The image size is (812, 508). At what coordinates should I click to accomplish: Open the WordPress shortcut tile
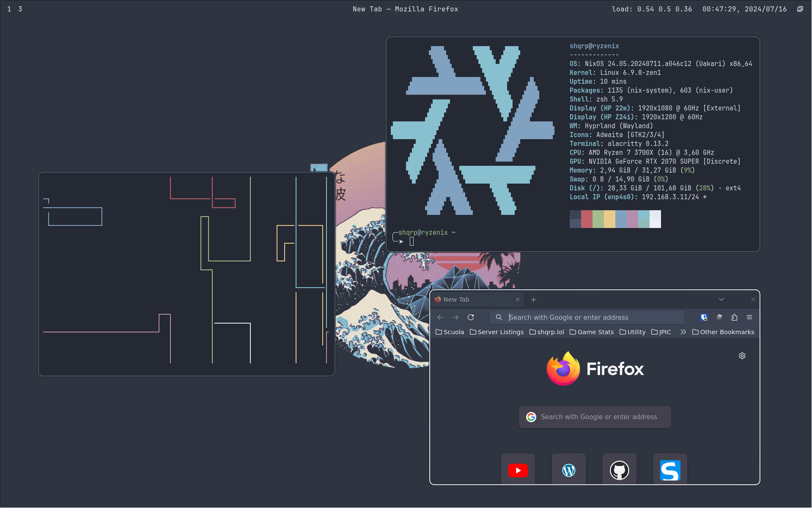pos(569,470)
